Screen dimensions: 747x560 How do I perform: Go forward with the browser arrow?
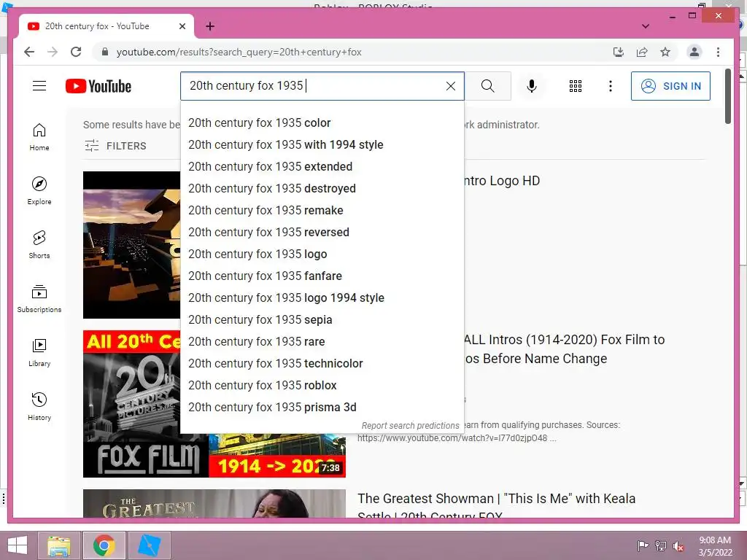53,52
